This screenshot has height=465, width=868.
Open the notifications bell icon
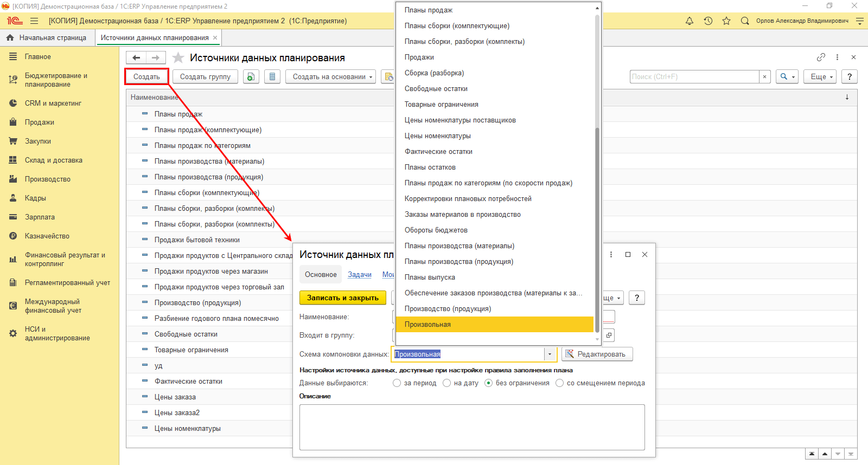click(x=690, y=21)
